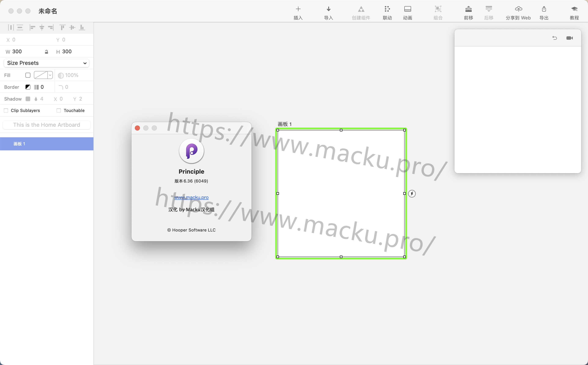Toggle the Fill checkbox
Viewport: 588px width, 365px height.
click(28, 75)
